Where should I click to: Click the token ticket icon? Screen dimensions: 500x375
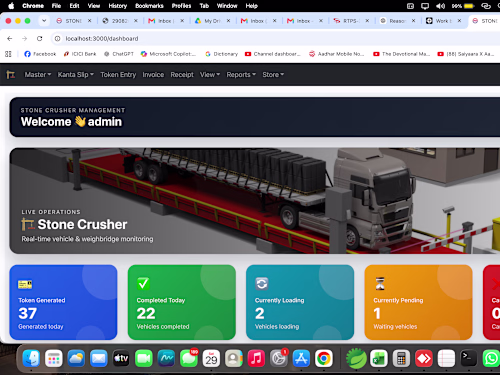[x=25, y=284]
